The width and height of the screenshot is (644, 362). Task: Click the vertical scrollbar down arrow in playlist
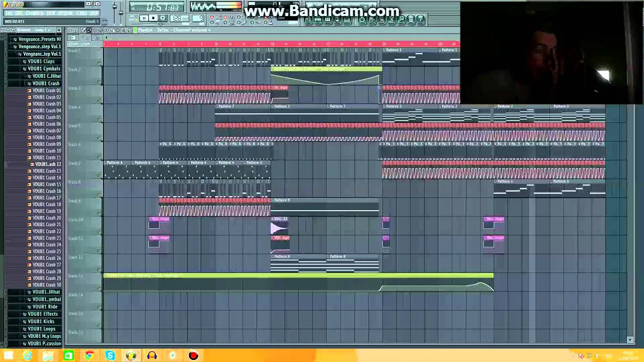click(630, 340)
